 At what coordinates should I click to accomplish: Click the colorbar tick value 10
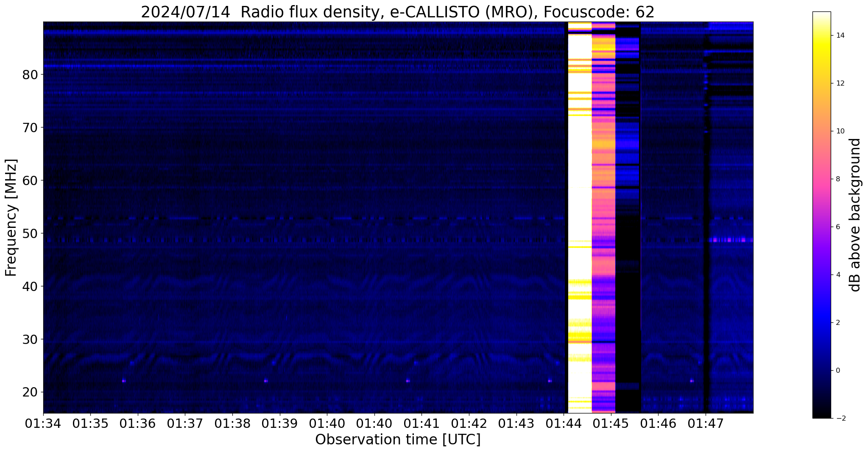click(840, 131)
